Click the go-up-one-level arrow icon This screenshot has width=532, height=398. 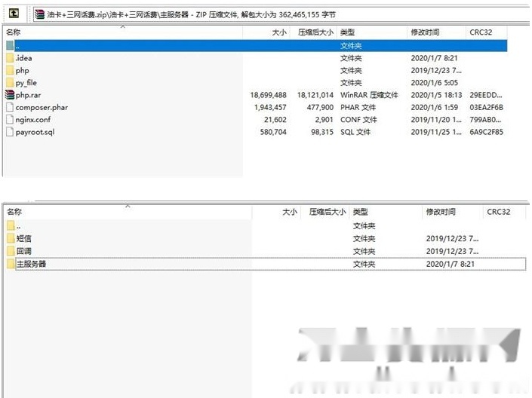pyautogui.click(x=14, y=14)
